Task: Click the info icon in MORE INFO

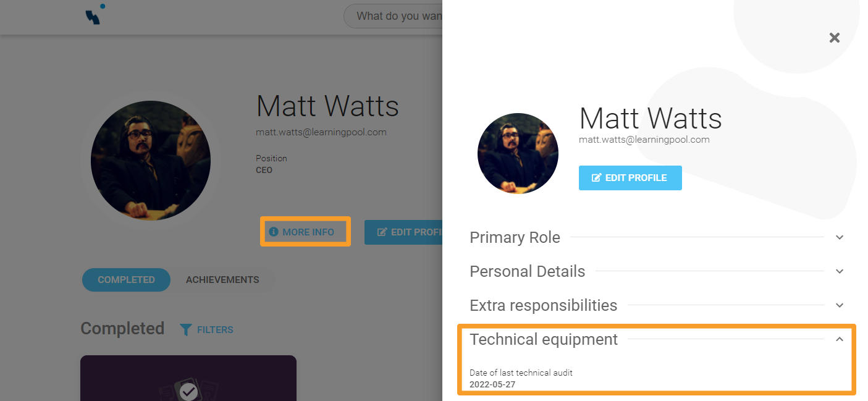Action: tap(274, 232)
